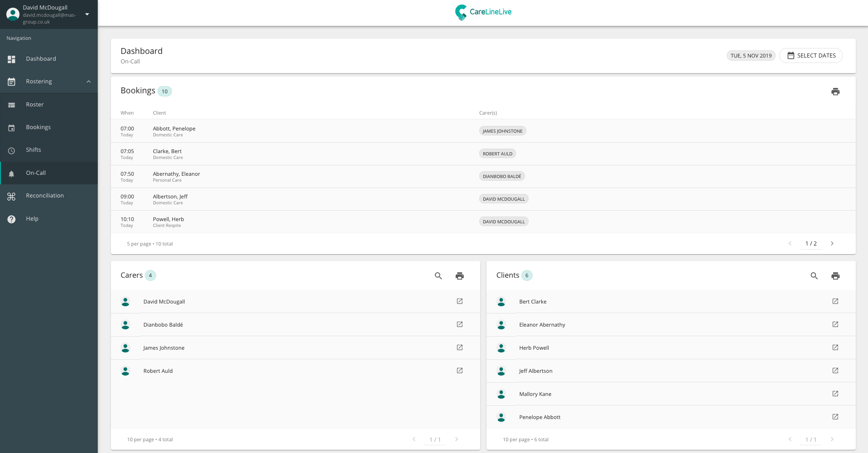Print the Clients list
Image resolution: width=868 pixels, height=453 pixels.
[835, 276]
